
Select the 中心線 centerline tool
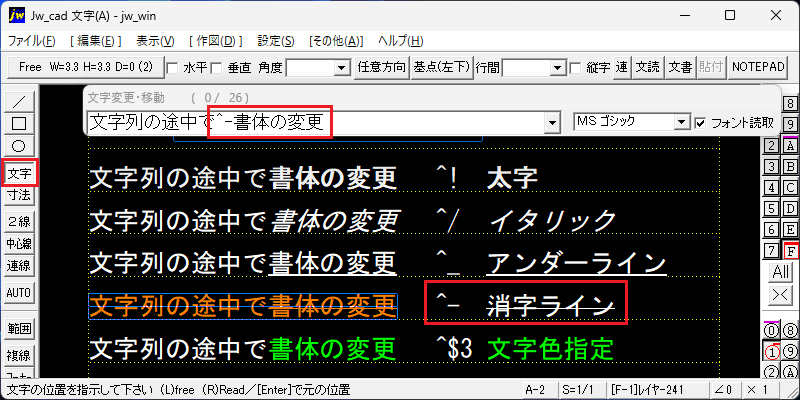point(19,243)
